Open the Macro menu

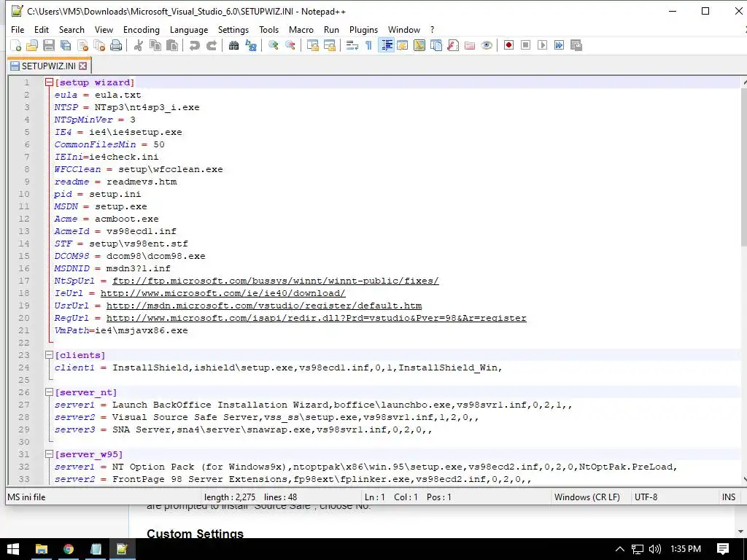coord(301,29)
